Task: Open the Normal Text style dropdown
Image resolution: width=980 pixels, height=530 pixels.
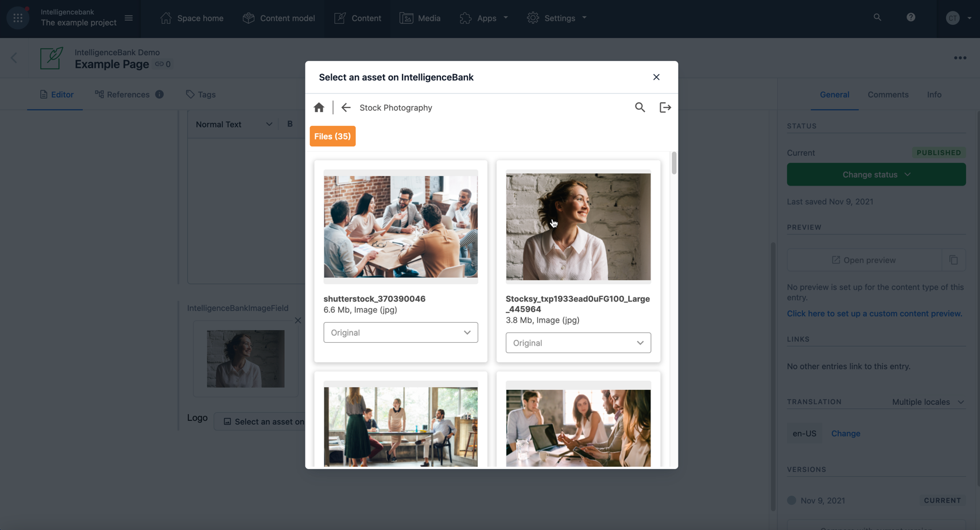Action: 234,124
